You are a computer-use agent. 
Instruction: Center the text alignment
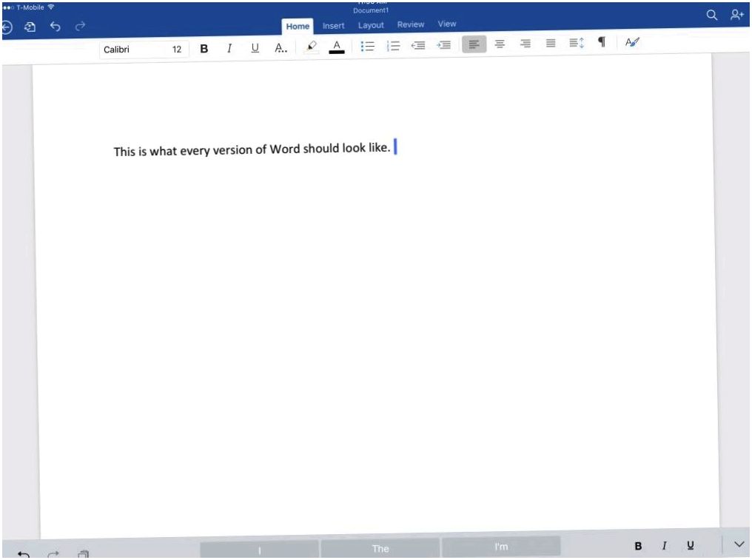[500, 44]
